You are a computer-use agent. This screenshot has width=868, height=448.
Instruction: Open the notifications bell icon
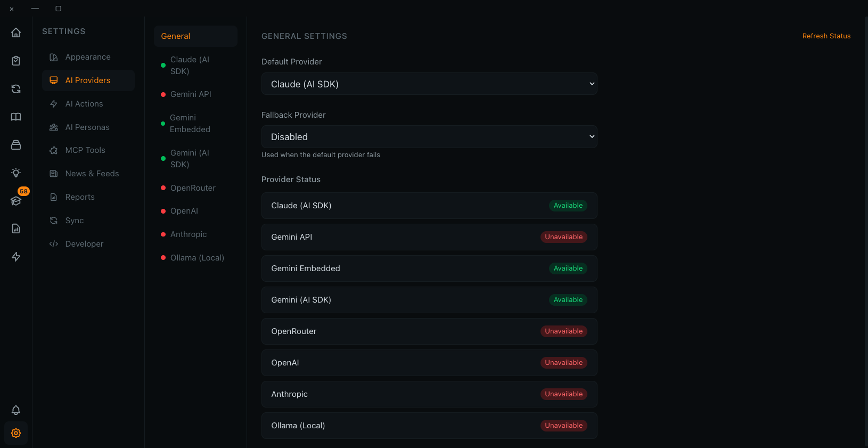click(16, 410)
